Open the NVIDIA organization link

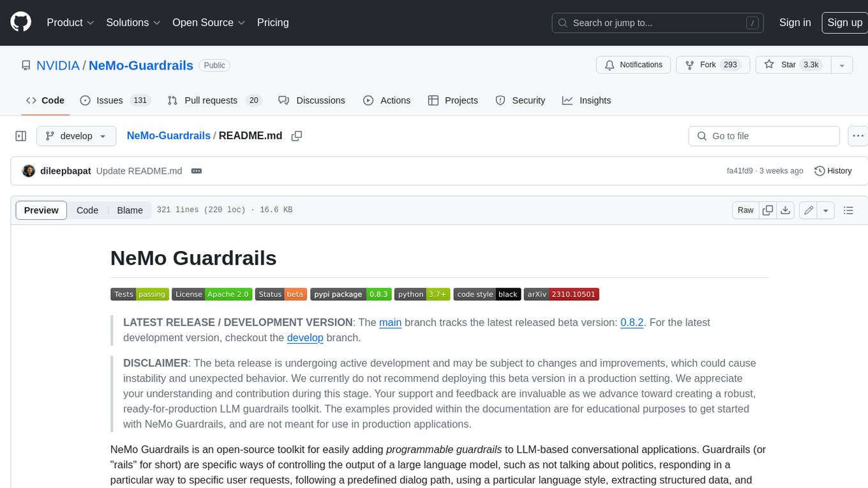(x=58, y=65)
